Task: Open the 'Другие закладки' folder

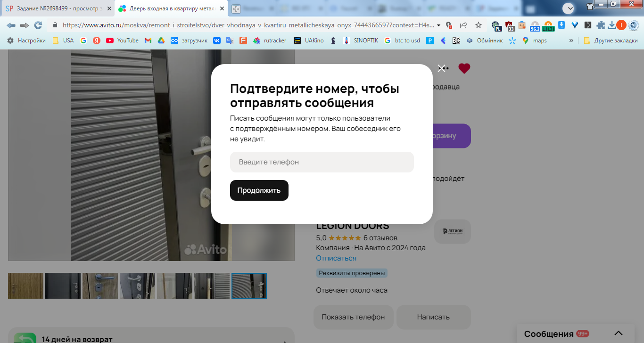Action: 611,41
